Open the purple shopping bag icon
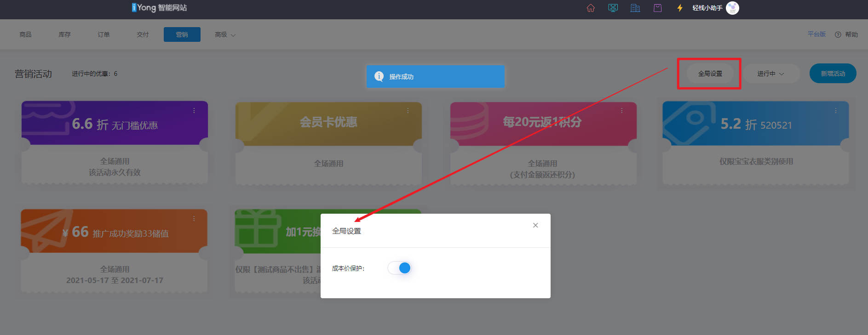 [657, 8]
